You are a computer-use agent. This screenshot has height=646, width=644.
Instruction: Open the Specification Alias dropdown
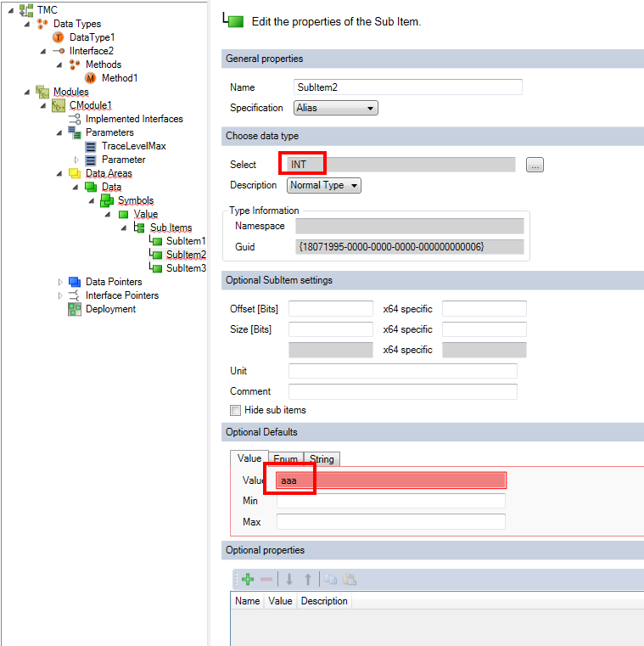tap(336, 108)
